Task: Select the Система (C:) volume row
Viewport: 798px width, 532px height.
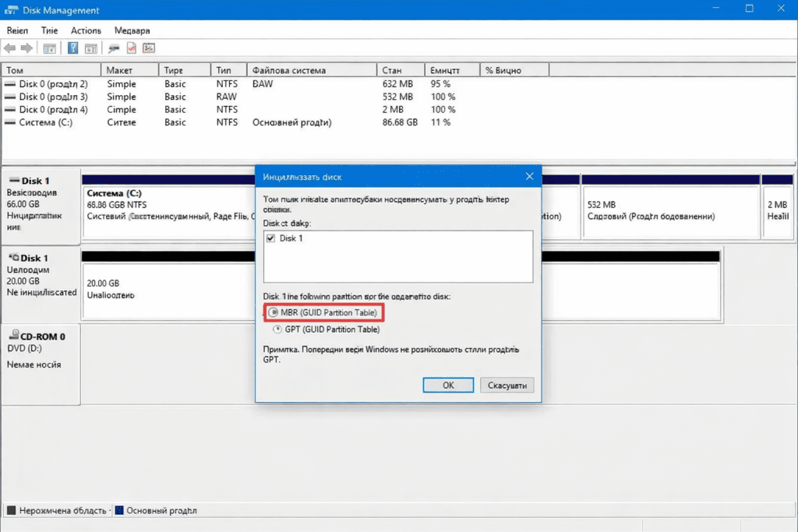Action: point(47,122)
